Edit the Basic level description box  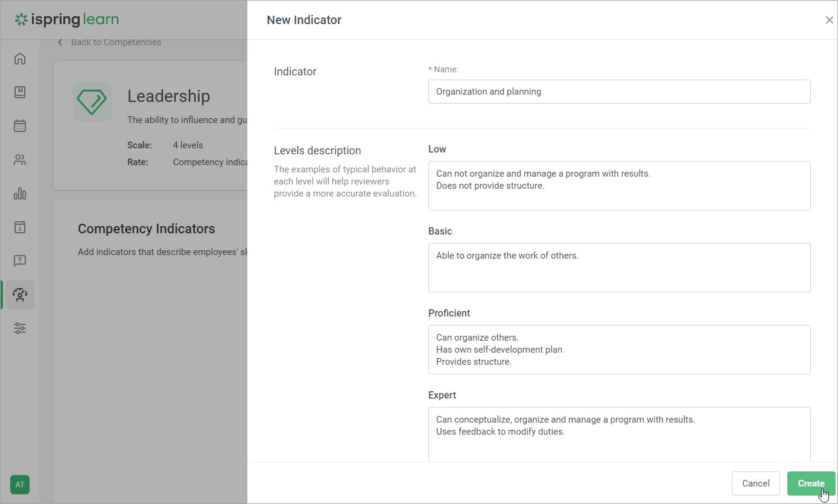tap(619, 268)
